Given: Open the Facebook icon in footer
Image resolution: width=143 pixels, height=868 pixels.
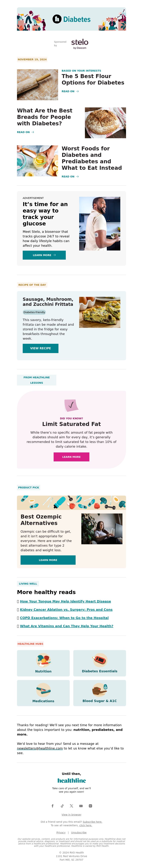Looking at the screenshot, I should [53, 806].
